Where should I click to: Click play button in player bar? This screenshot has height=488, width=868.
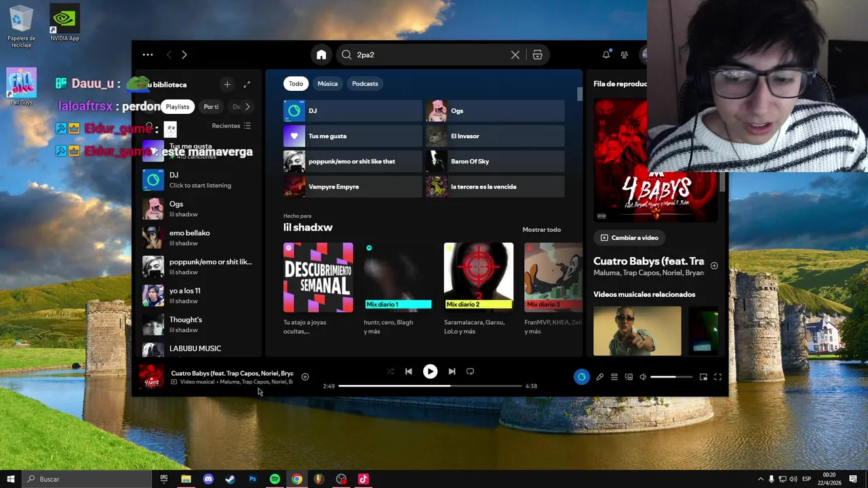point(430,371)
